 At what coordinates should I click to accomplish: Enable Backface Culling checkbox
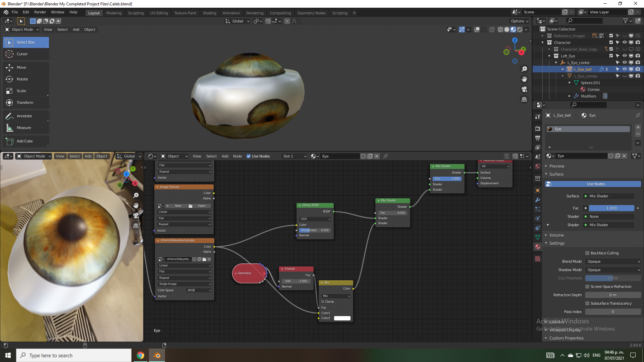point(587,253)
